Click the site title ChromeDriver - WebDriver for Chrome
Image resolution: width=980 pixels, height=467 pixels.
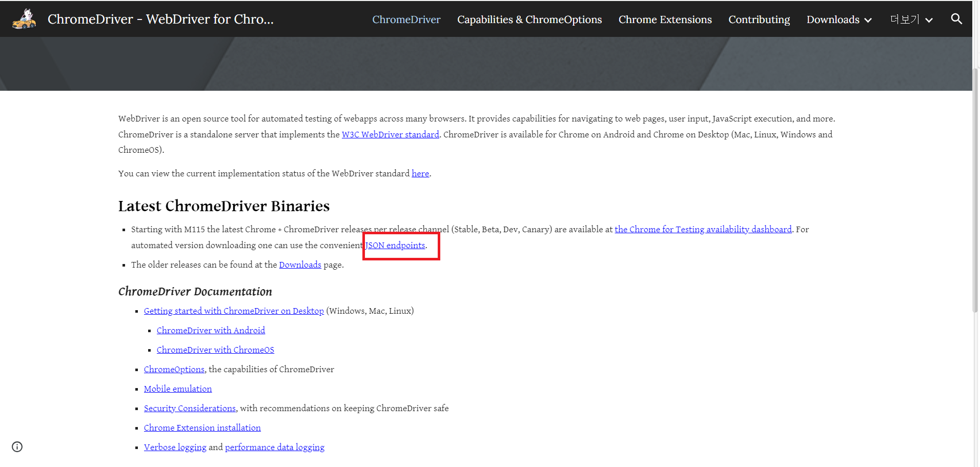[160, 19]
